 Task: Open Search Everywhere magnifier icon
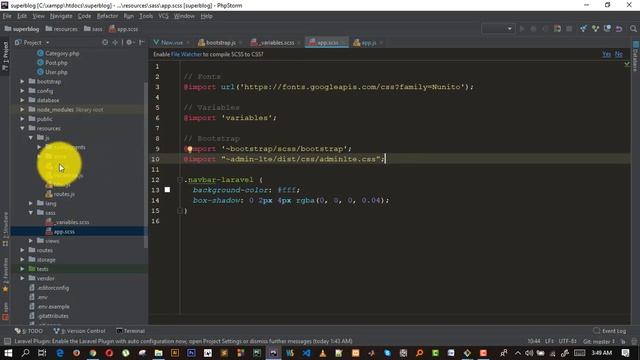coord(633,29)
